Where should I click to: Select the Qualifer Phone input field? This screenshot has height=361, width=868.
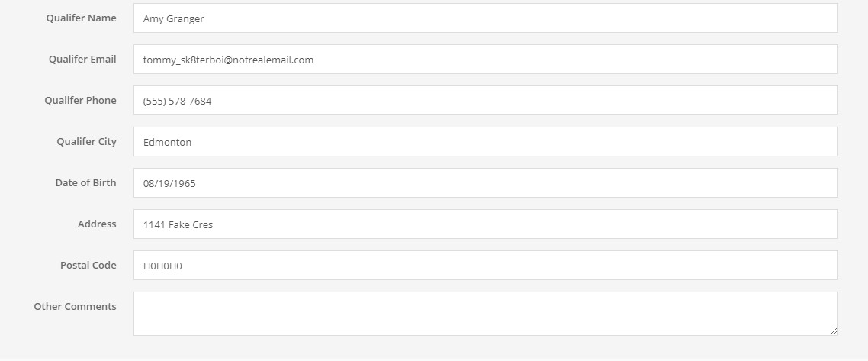pyautogui.click(x=485, y=101)
